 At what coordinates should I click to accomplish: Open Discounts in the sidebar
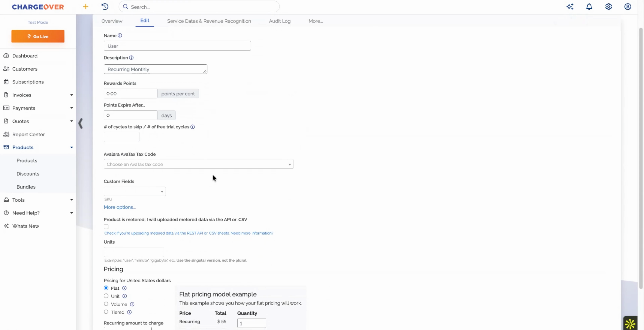coord(28,174)
